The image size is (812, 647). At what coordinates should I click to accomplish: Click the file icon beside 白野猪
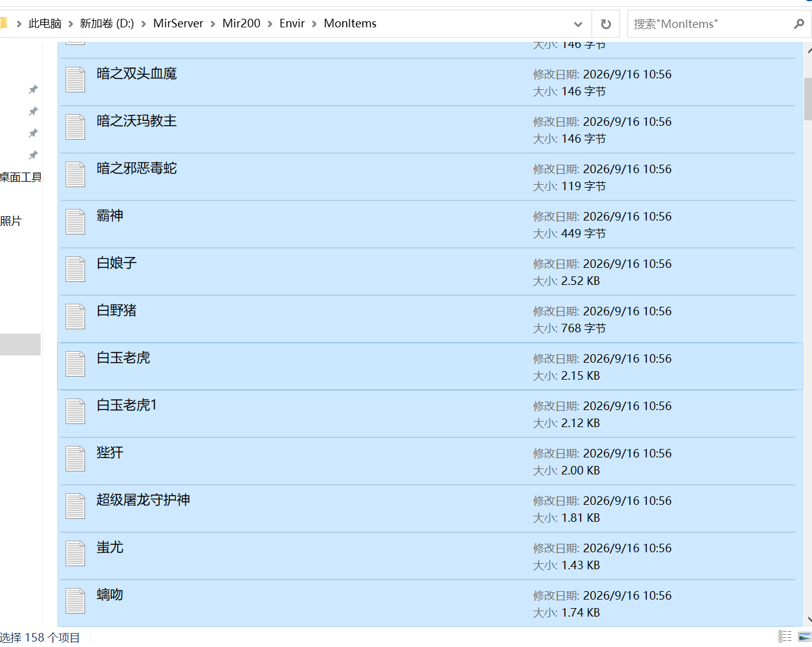[x=75, y=317]
